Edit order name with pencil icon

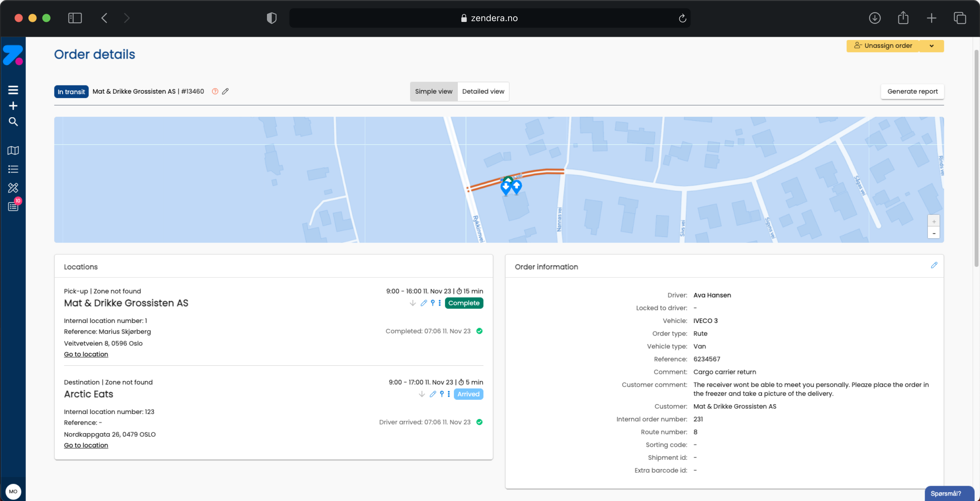(x=225, y=91)
